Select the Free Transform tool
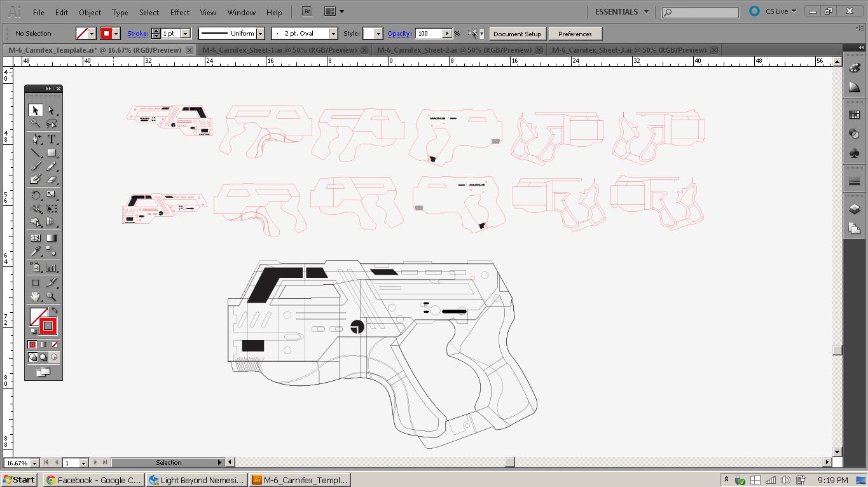 point(52,209)
